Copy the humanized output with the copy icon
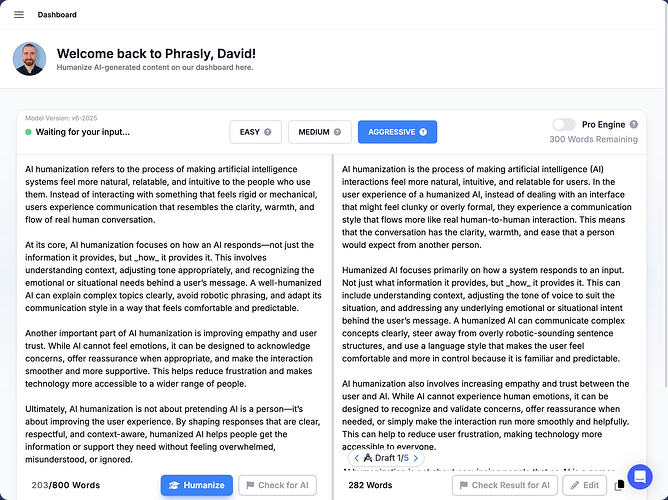This screenshot has width=668, height=500. pos(619,485)
